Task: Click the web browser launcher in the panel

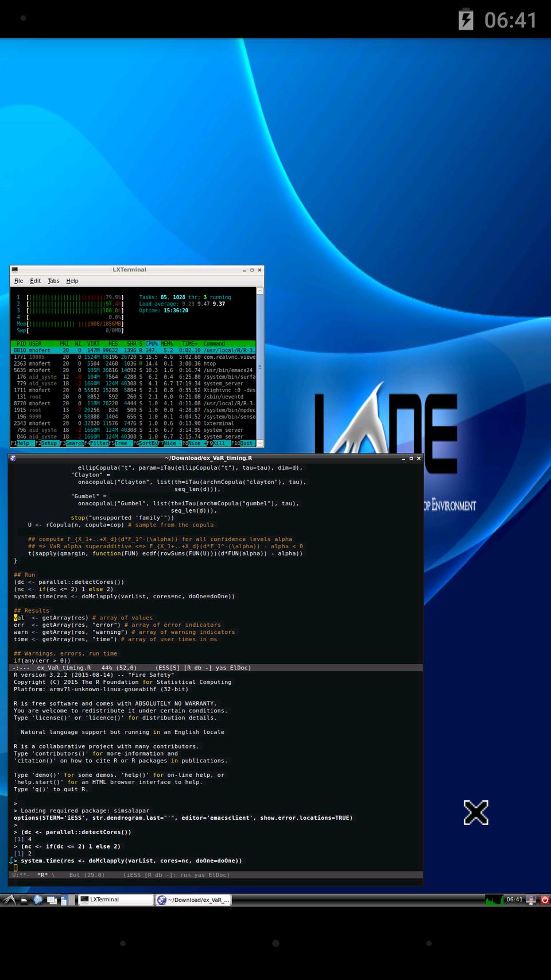Action: tap(38, 900)
